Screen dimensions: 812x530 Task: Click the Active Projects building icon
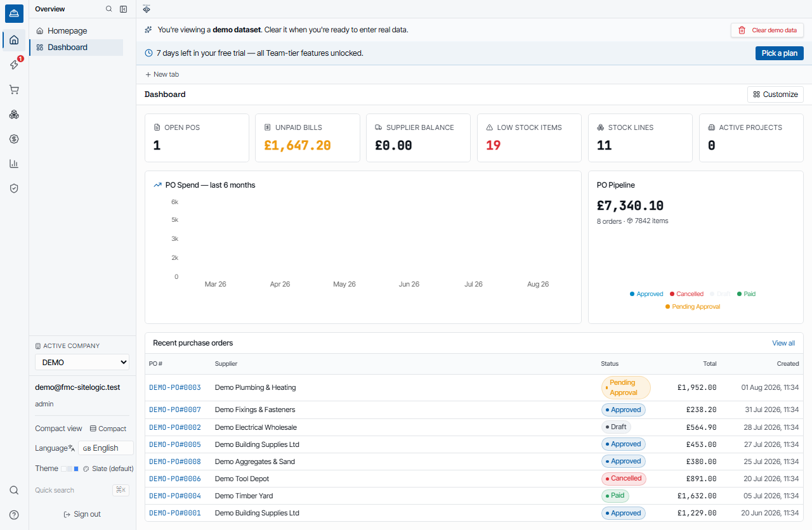[712, 127]
